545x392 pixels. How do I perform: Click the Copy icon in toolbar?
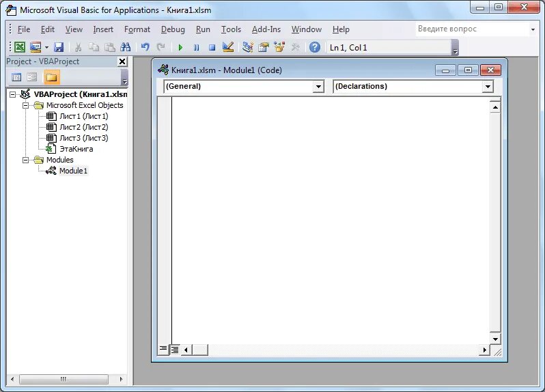(94, 47)
